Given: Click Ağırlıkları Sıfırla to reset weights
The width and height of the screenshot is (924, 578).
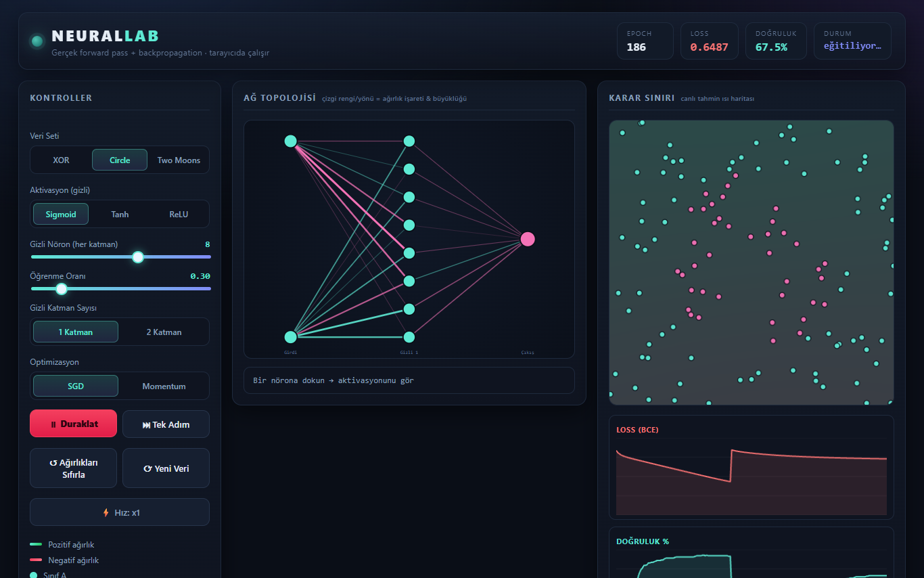Looking at the screenshot, I should 73,468.
